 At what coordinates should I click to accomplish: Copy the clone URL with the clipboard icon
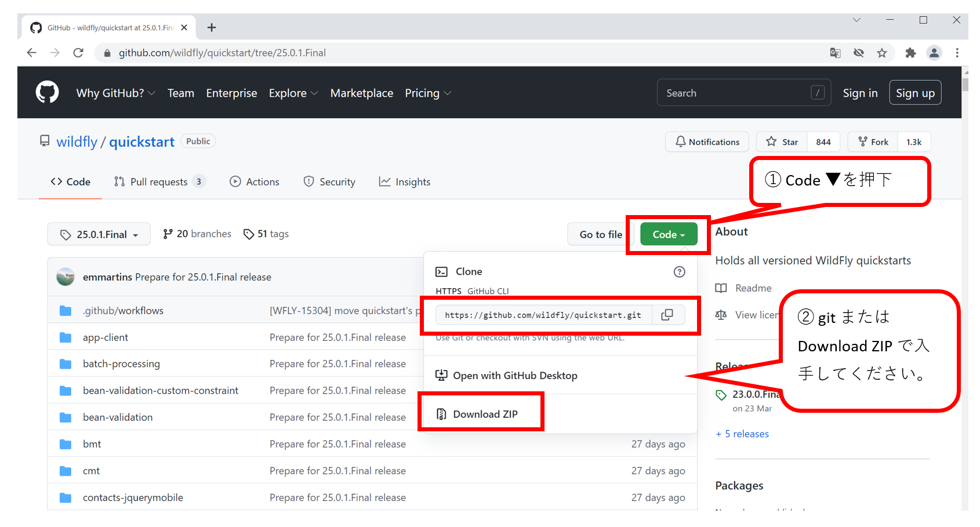tap(667, 315)
